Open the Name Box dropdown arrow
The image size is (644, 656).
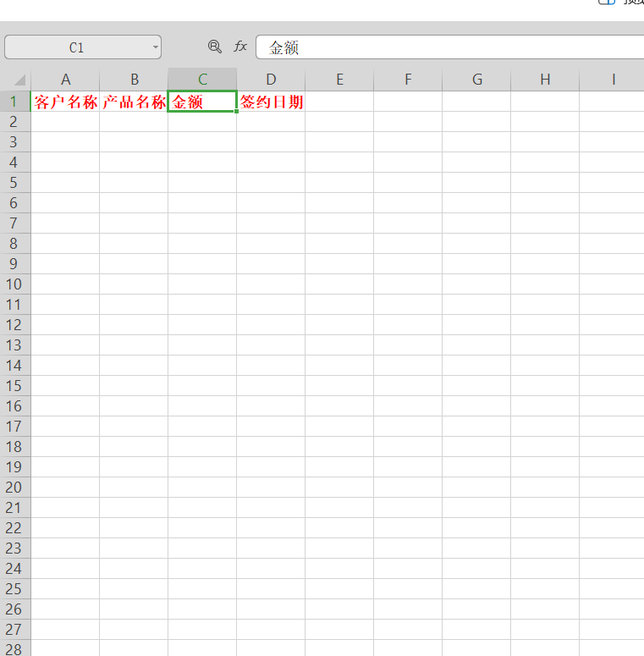coord(156,47)
